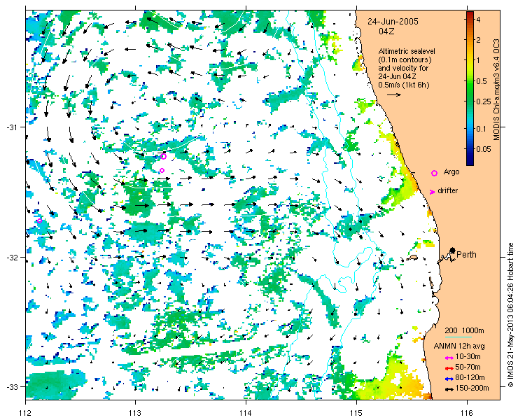The image size is (518, 420).
Task: Click the cyan bathymetry line legend sample
Action: pyautogui.click(x=458, y=337)
